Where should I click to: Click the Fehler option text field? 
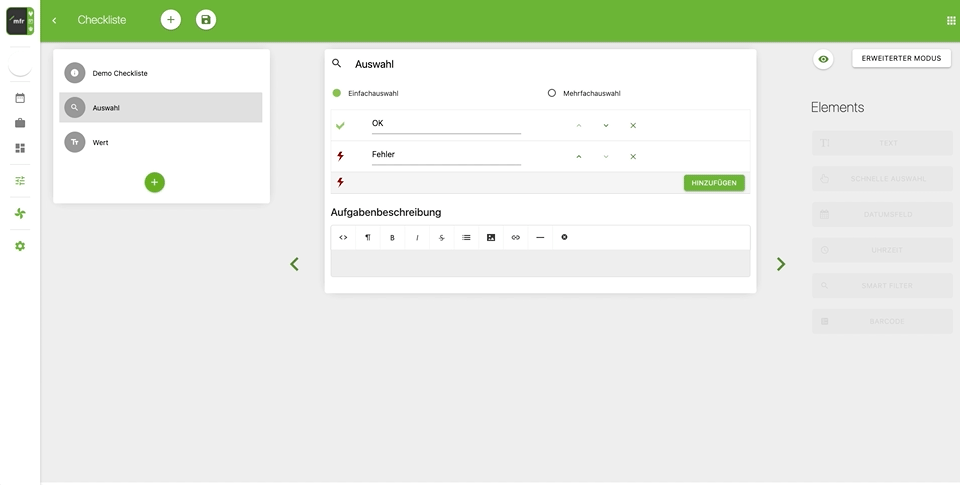click(446, 155)
